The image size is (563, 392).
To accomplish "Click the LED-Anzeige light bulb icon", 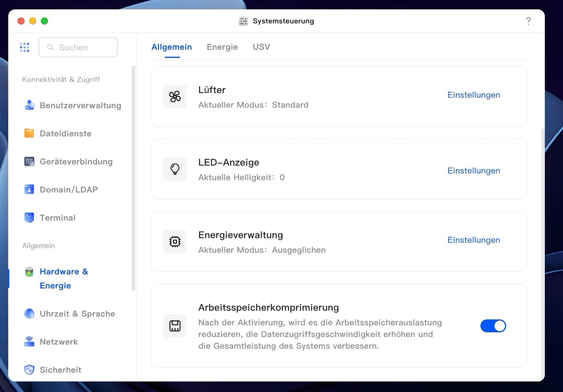I will pos(175,169).
